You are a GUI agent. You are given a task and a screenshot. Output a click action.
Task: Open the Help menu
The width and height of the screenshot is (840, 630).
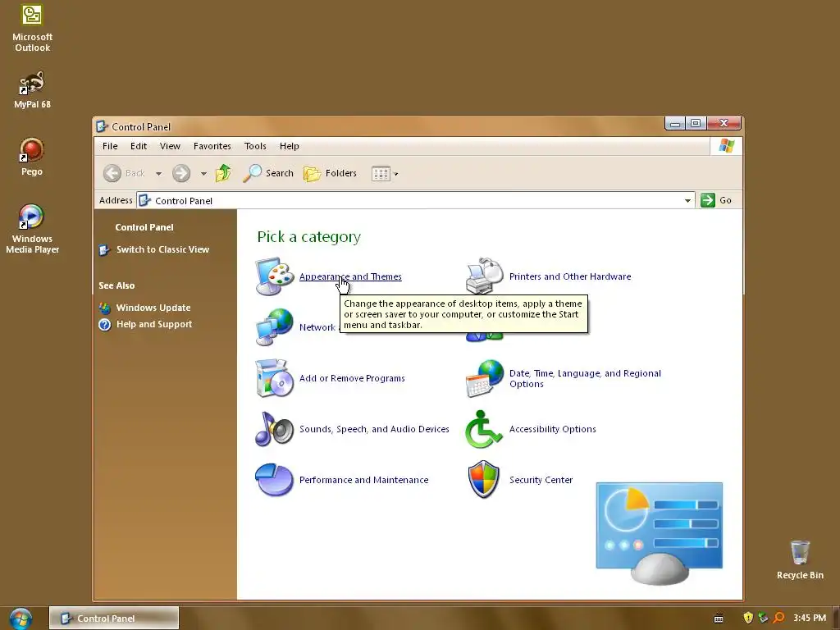point(290,146)
